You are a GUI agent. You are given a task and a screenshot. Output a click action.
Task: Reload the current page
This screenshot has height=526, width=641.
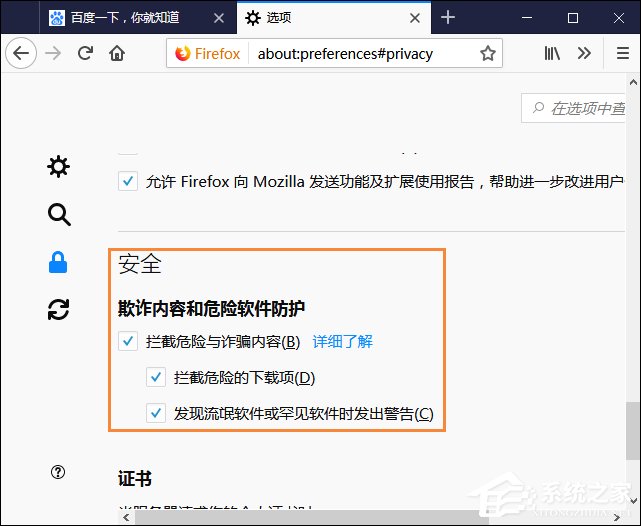(x=85, y=53)
